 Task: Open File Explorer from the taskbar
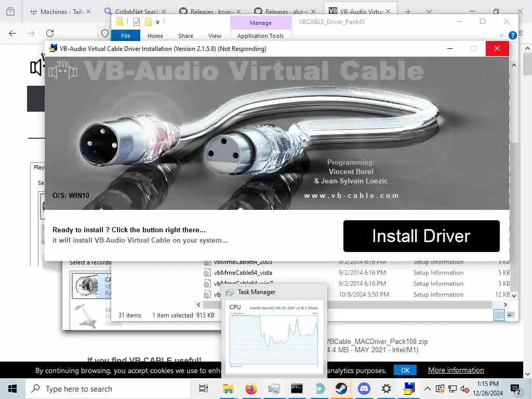click(x=228, y=389)
